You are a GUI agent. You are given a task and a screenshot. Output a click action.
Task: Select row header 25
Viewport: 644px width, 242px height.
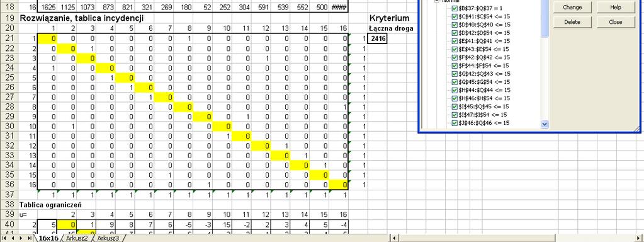[9, 78]
